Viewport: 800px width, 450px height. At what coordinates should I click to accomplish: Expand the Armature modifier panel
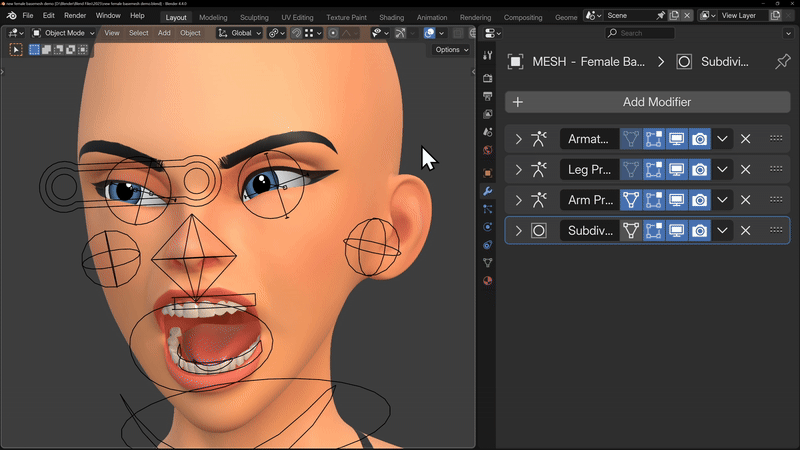click(x=518, y=139)
